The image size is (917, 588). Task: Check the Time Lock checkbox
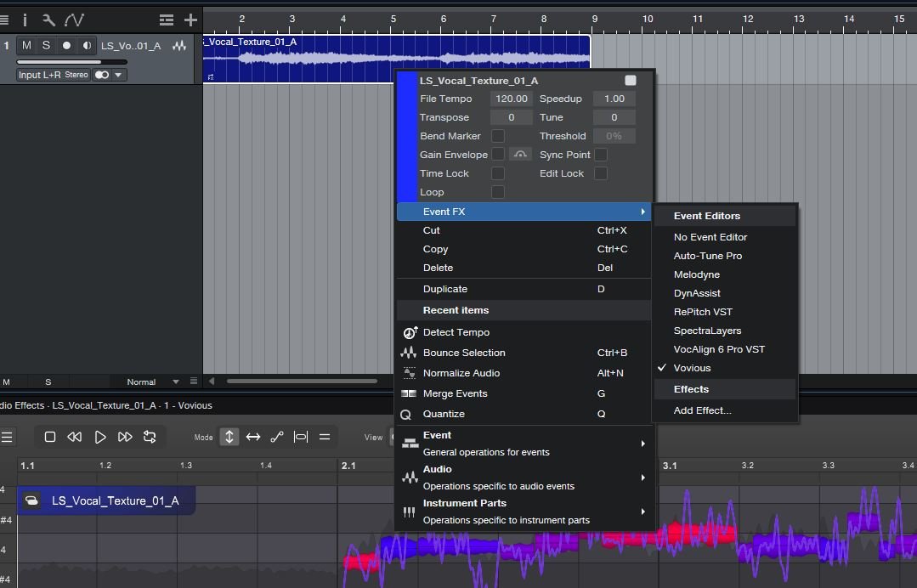pos(498,173)
